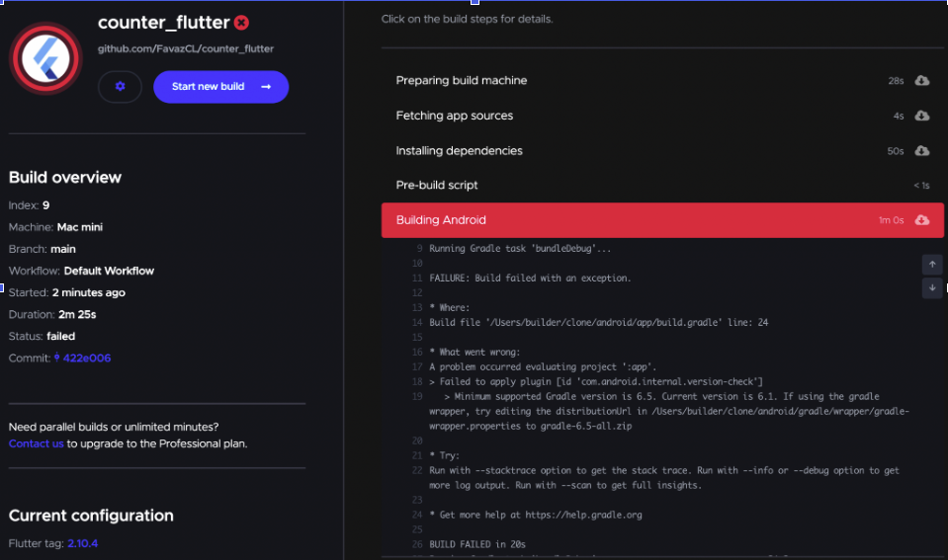Click the red failed status icon beside counter_flutter

pyautogui.click(x=242, y=23)
